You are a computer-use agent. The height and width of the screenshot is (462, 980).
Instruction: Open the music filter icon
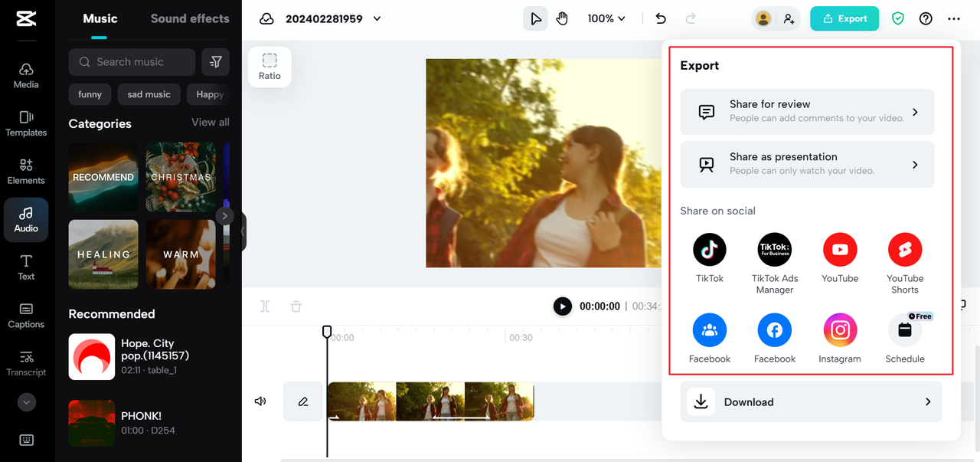216,62
